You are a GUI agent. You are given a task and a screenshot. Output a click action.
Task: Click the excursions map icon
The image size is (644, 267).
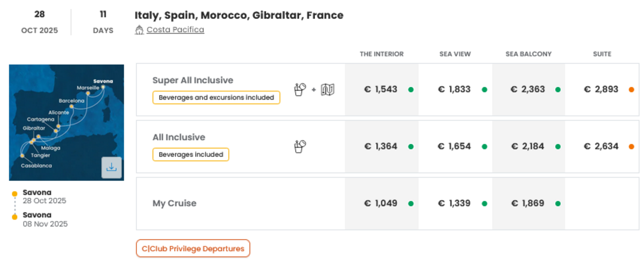click(327, 89)
